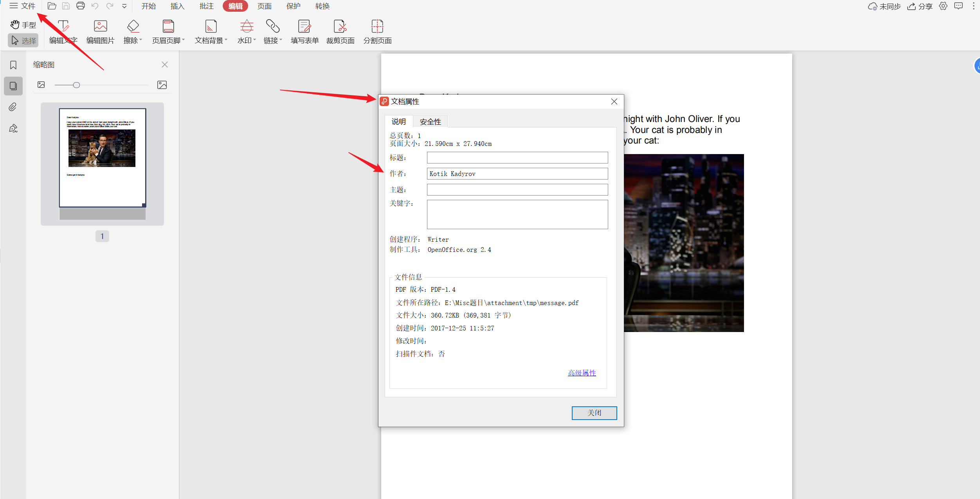Click the thumbnail size slider handle

click(x=76, y=85)
